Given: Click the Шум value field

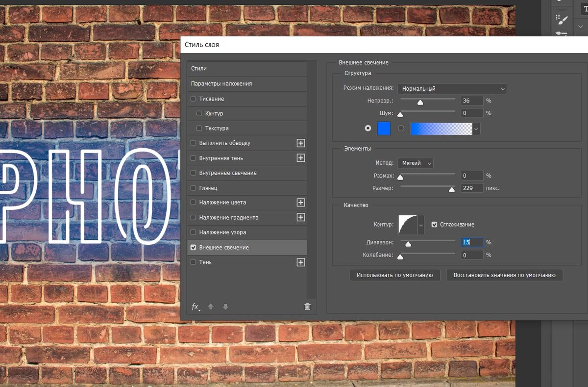Looking at the screenshot, I should pos(472,113).
